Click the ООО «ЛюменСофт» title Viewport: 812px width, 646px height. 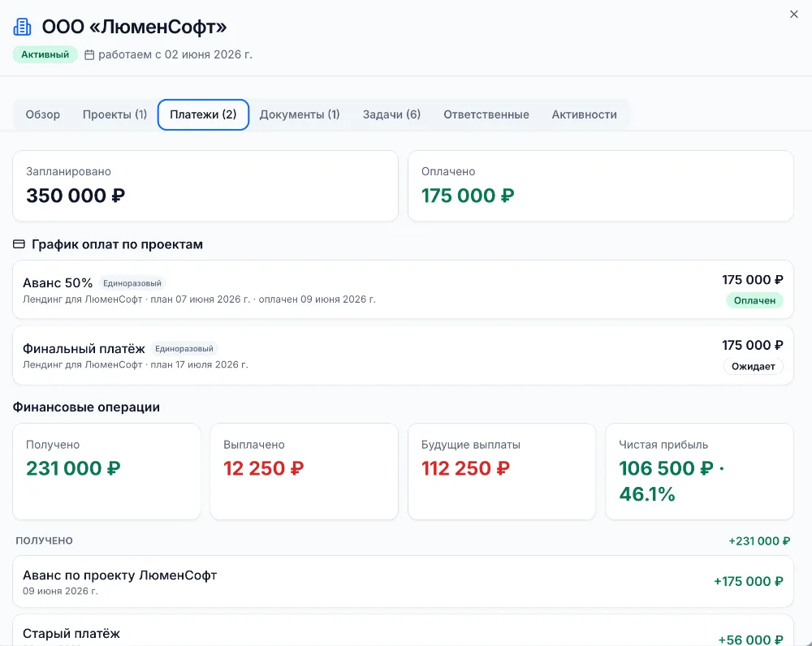[134, 27]
